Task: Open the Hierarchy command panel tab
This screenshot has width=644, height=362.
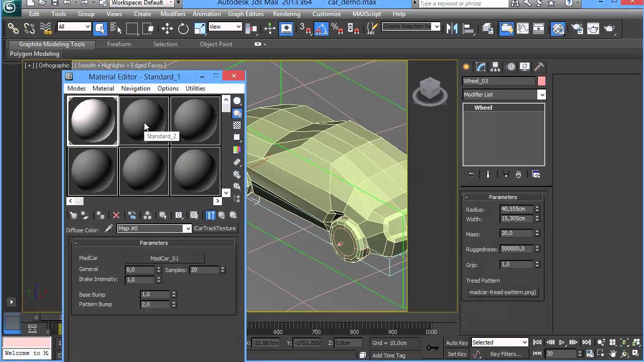Action: point(496,67)
